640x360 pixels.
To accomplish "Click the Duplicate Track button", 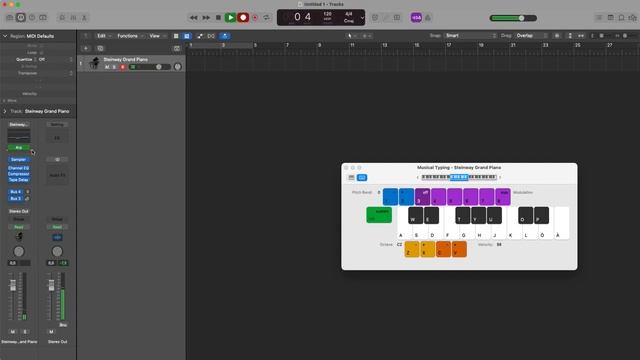I will click(100, 49).
